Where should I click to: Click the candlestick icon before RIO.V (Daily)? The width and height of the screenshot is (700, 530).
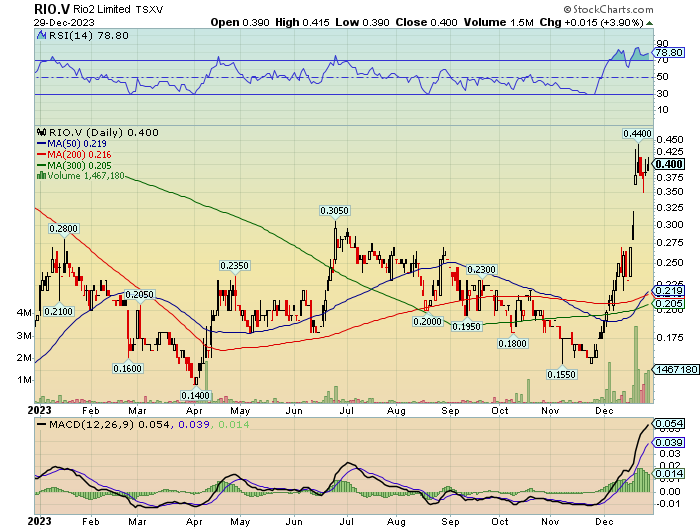point(42,132)
